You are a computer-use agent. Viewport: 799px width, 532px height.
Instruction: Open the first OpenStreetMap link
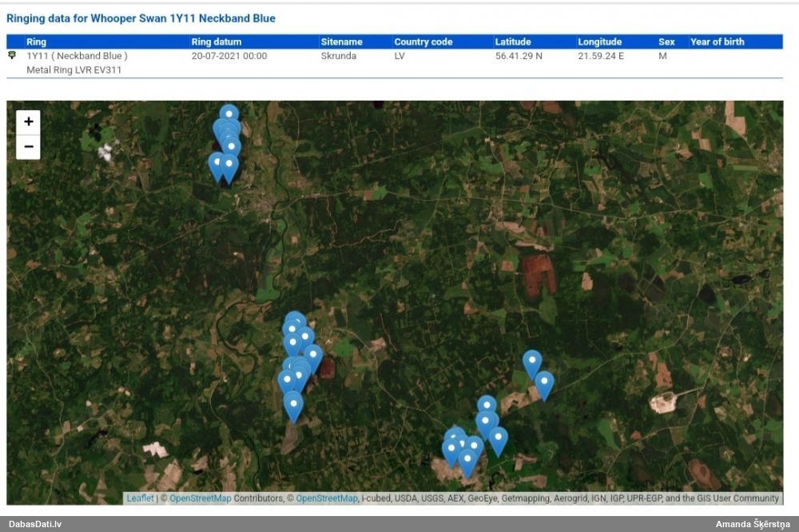coord(200,498)
